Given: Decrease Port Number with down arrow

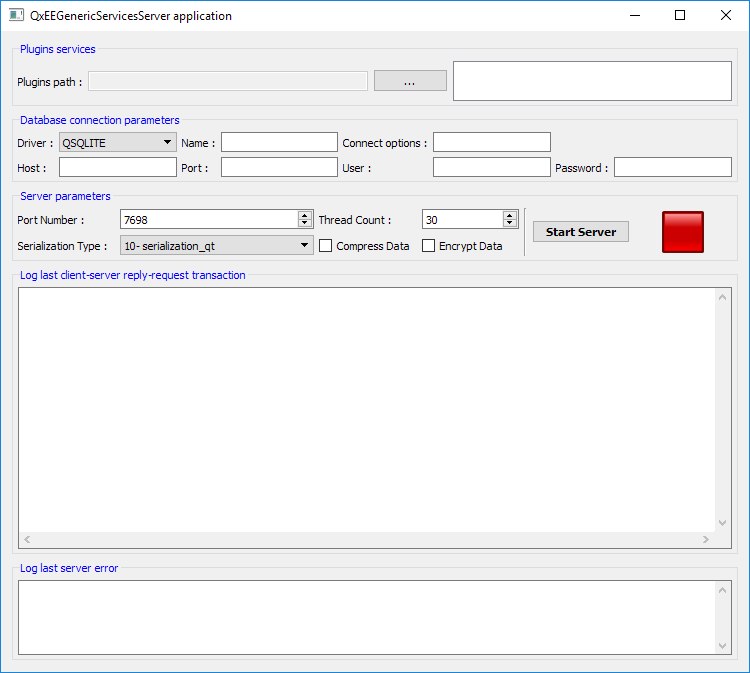Looking at the screenshot, I should [x=305, y=223].
